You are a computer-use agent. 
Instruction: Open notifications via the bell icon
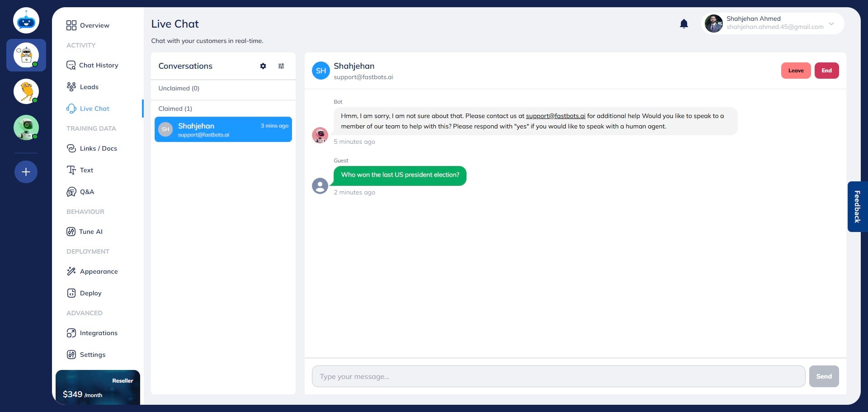point(684,24)
